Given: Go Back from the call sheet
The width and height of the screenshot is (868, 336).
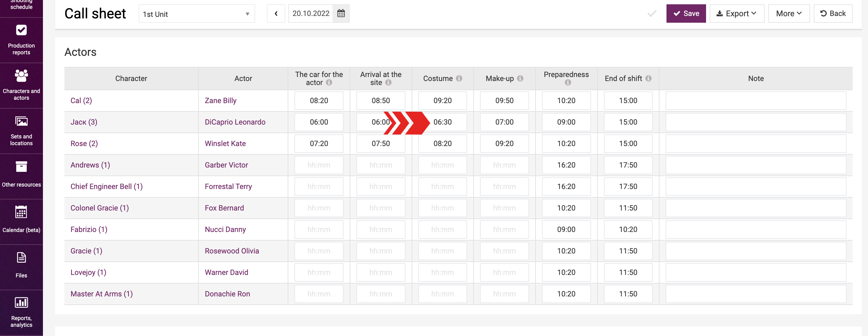Looking at the screenshot, I should (x=833, y=14).
